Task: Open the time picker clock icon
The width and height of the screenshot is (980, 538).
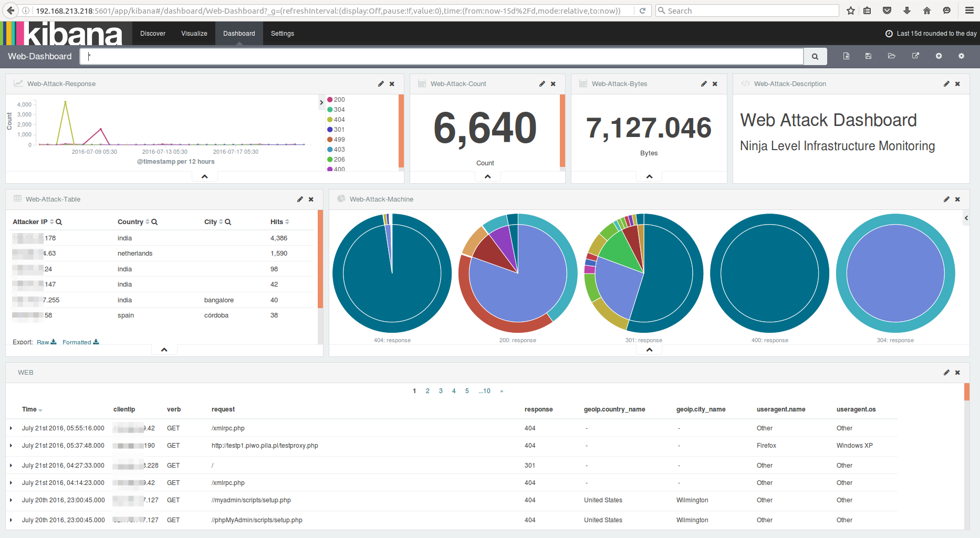Action: pos(889,33)
